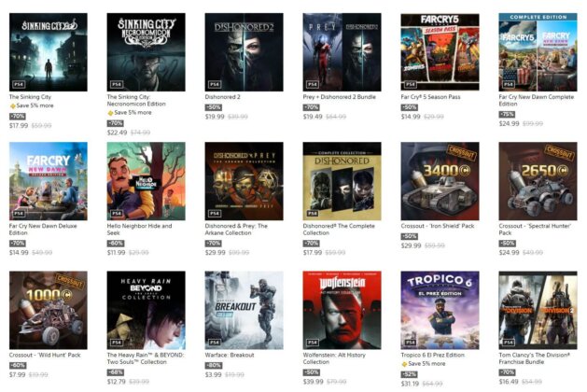The image size is (587, 392).
Task: Open Crossout Spectral Hunter 2650 coins pack
Action: pyautogui.click(x=538, y=181)
